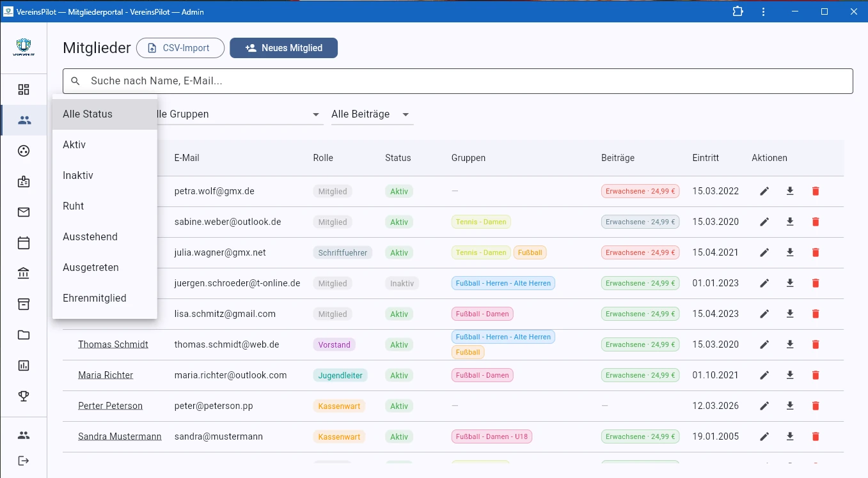Viewport: 868px width, 478px height.
Task: Open the trophy competitions icon in the sidebar
Action: click(x=24, y=396)
